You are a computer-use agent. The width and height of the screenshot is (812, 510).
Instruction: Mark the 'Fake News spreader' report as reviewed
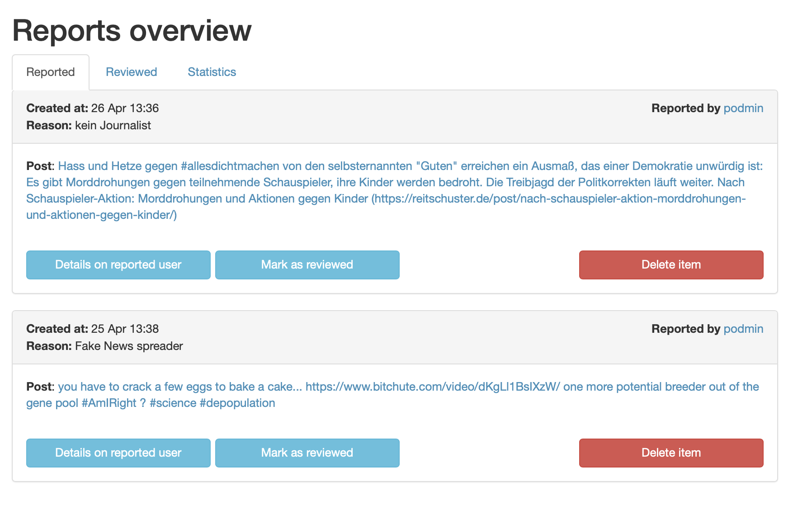pyautogui.click(x=307, y=453)
